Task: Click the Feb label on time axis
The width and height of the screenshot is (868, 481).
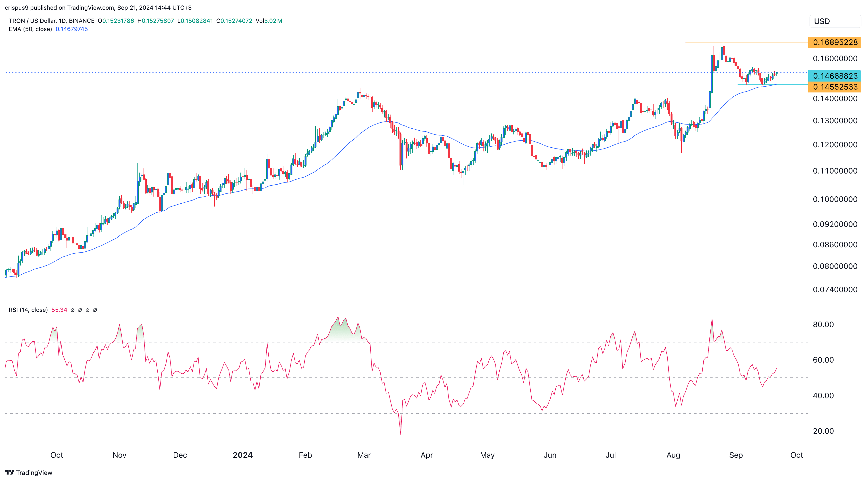Action: click(x=305, y=455)
